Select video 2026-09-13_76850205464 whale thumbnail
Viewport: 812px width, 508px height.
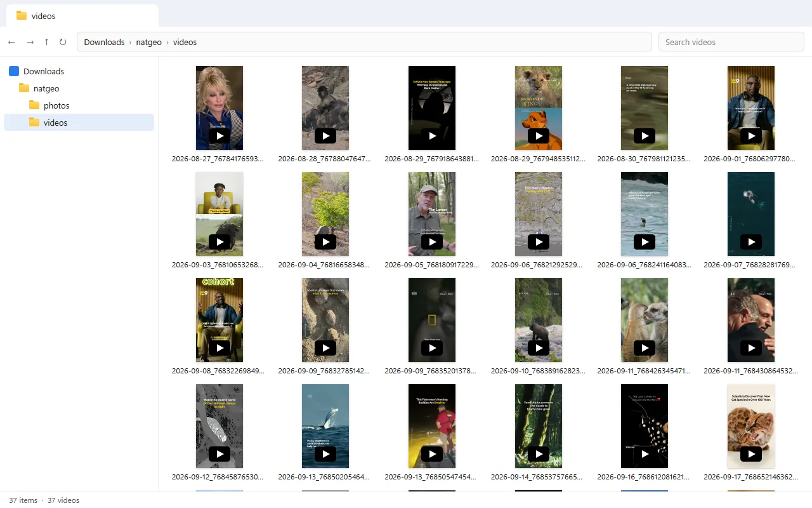click(x=325, y=426)
